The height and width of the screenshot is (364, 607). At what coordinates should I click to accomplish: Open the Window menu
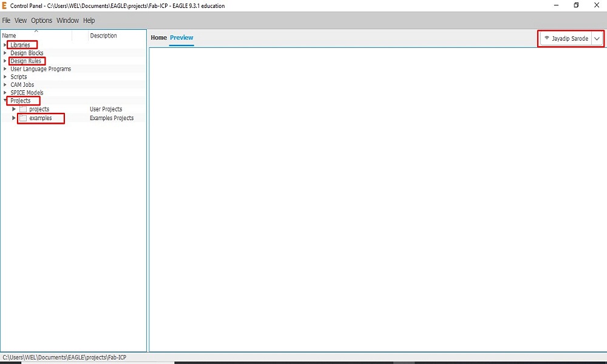coord(67,21)
